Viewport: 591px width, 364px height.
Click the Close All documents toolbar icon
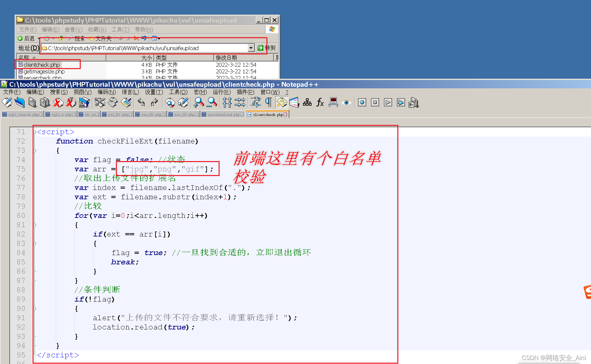tap(71, 102)
